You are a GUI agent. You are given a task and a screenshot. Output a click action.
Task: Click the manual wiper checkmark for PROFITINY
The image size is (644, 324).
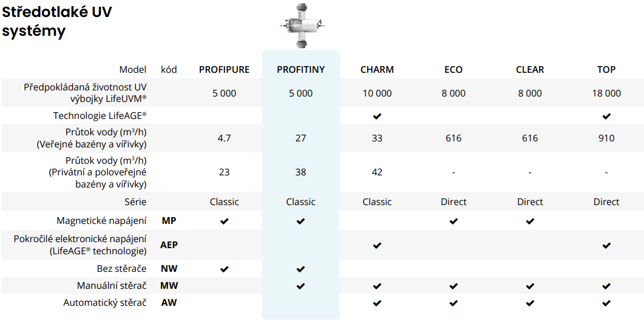pos(300,286)
